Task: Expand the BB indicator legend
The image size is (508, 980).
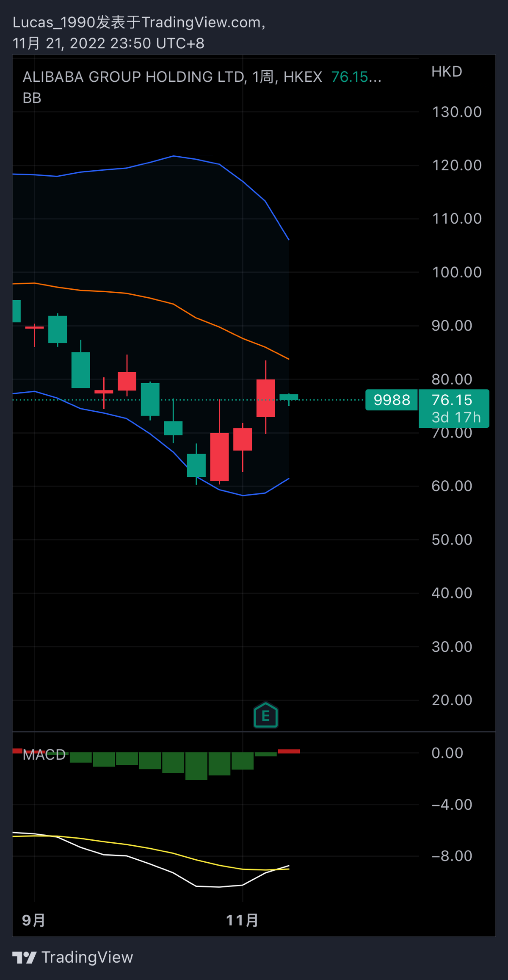Action: (32, 98)
